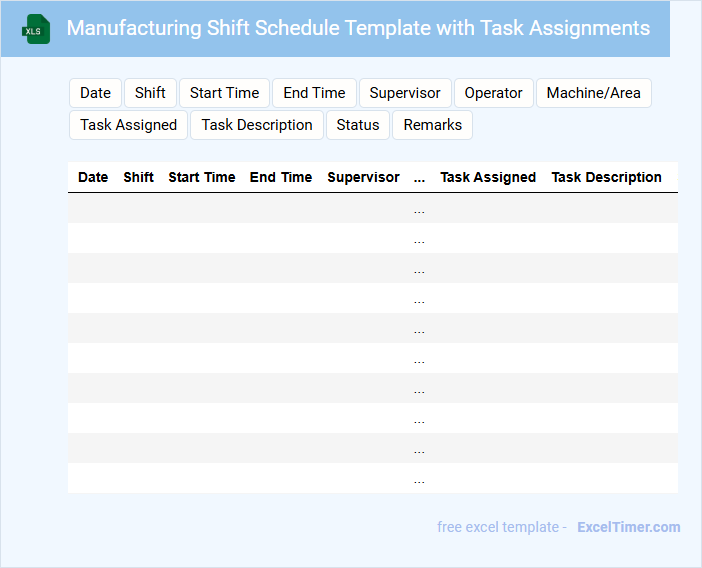Viewport: 702px width, 568px height.
Task: Select the Remarks tag
Action: click(x=433, y=125)
